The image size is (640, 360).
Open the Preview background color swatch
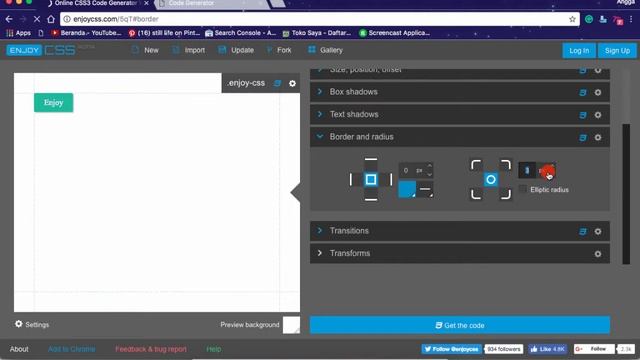[291, 325]
